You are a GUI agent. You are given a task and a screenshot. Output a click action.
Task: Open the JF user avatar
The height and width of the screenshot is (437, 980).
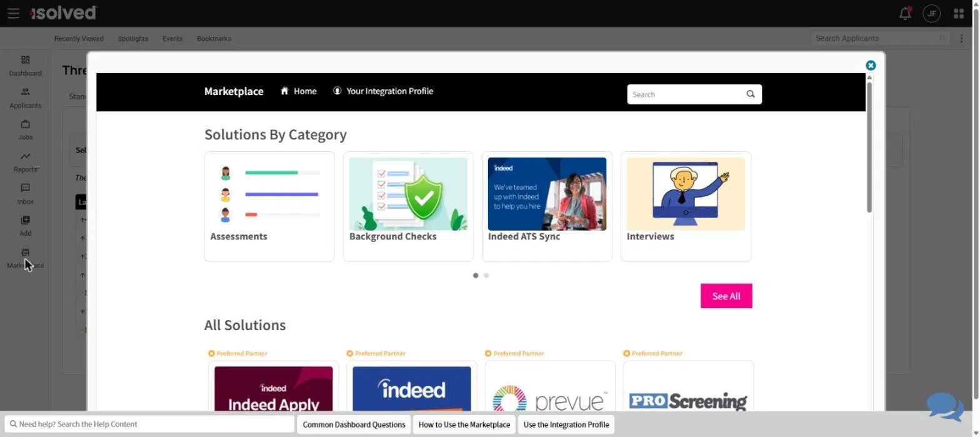[x=931, y=13]
